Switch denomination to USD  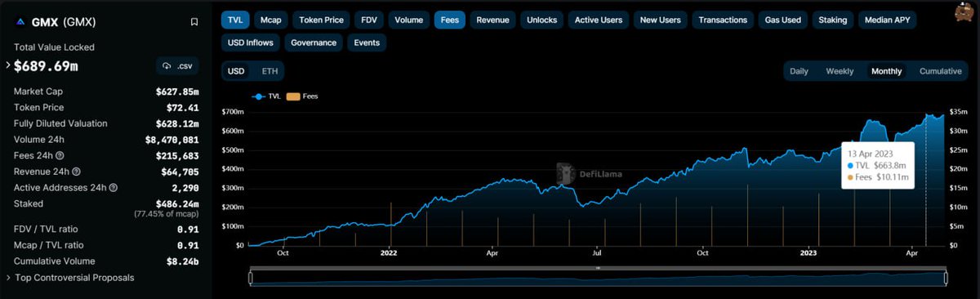236,71
